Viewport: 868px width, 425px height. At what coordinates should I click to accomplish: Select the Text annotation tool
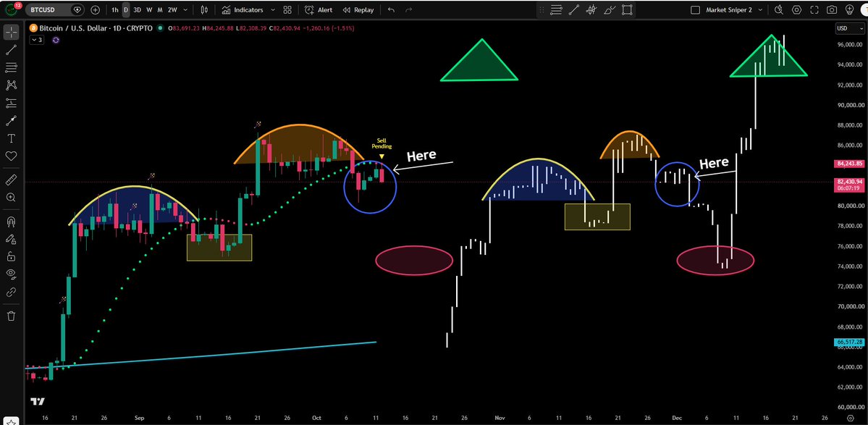[11, 138]
